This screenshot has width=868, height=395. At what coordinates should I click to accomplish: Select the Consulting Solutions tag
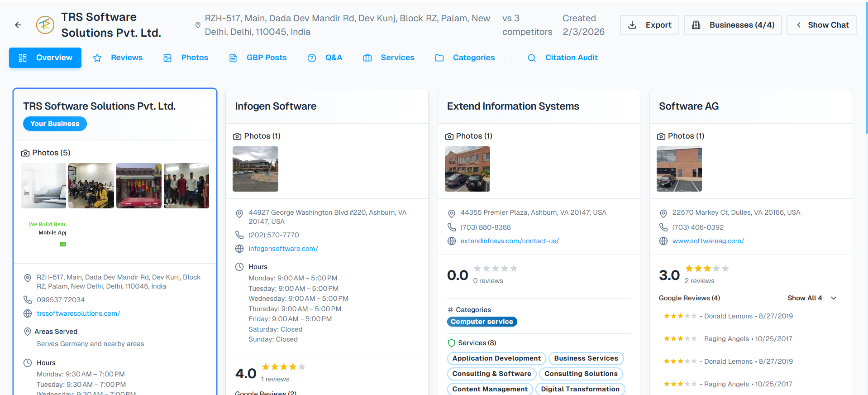click(581, 374)
